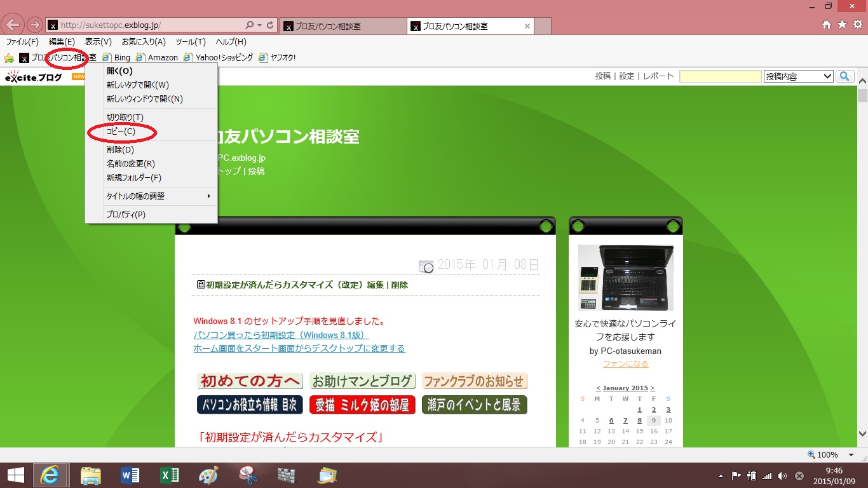This screenshot has width=868, height=488.
Task: Click the 設定 link in the header
Action: tap(627, 76)
